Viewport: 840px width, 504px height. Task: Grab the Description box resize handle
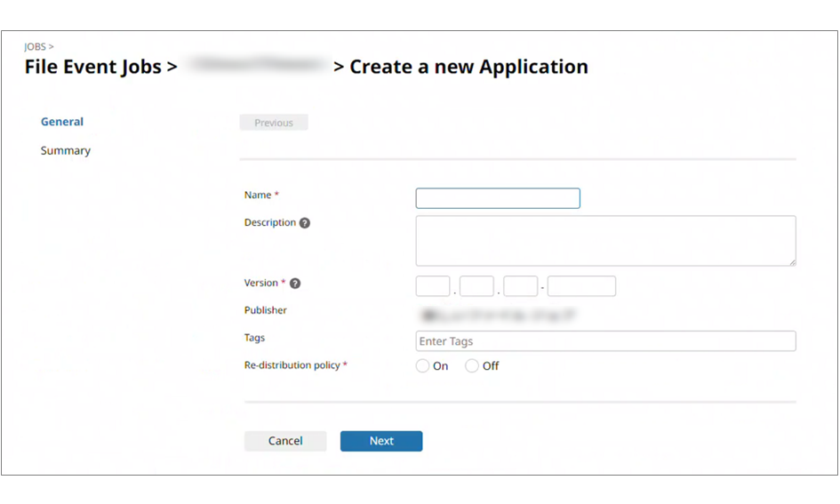point(791,261)
